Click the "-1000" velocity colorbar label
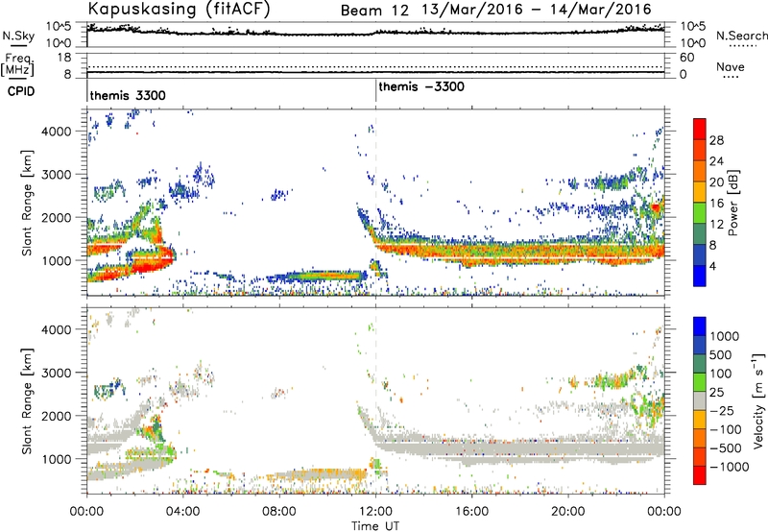Screen dimensions: 768x532 coord(730,467)
